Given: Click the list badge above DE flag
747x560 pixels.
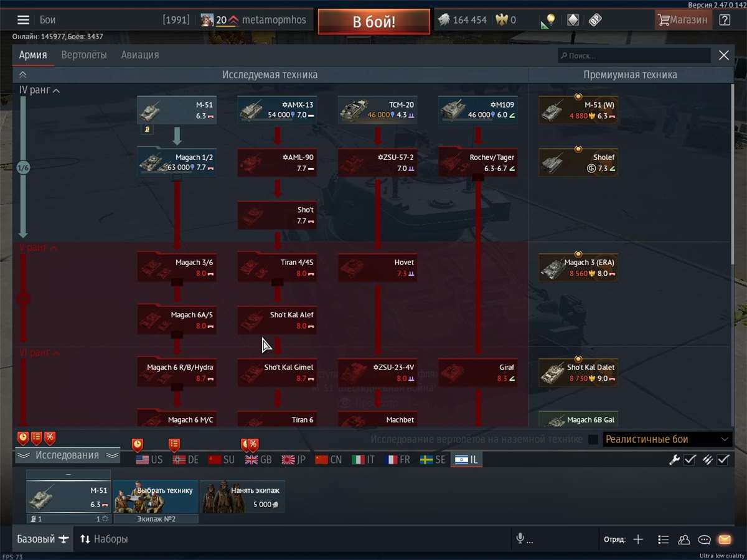Looking at the screenshot, I should (x=174, y=445).
